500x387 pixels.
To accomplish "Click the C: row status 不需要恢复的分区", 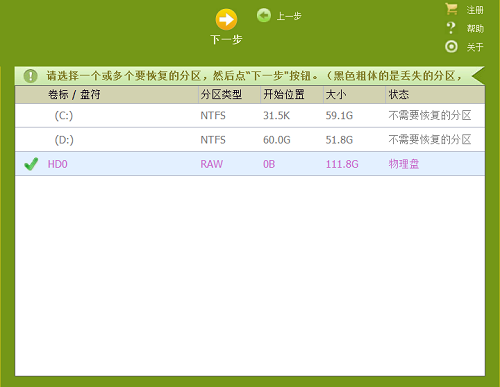I will click(430, 116).
